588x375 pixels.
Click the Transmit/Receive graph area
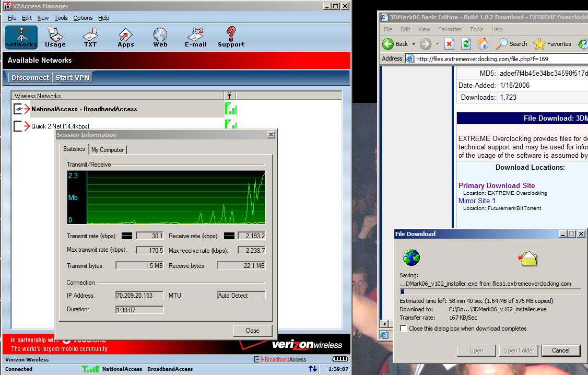point(166,197)
